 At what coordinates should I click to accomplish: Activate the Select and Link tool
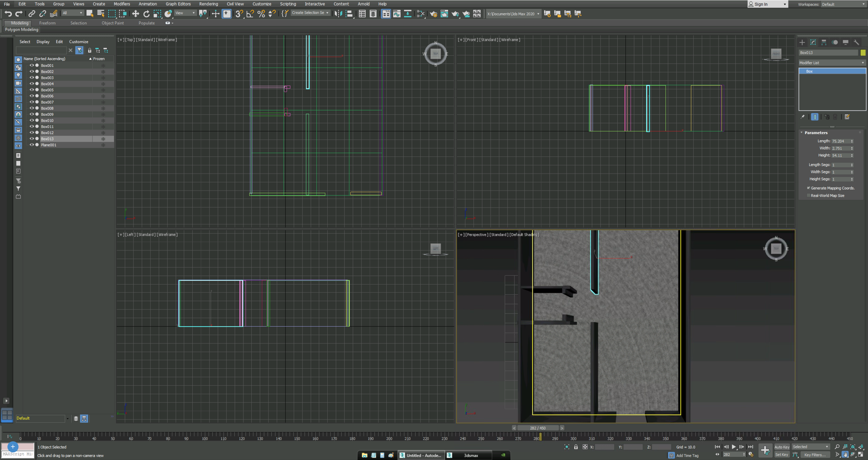coord(32,13)
